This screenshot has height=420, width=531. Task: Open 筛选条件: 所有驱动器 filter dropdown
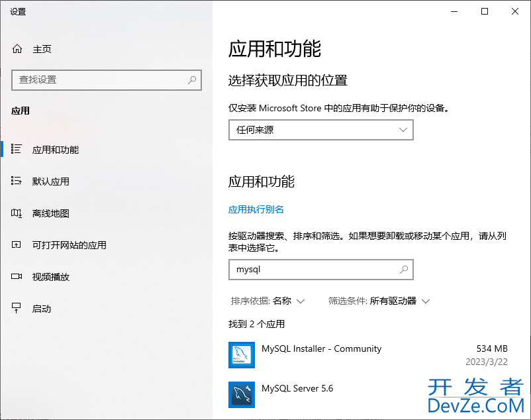click(x=379, y=301)
